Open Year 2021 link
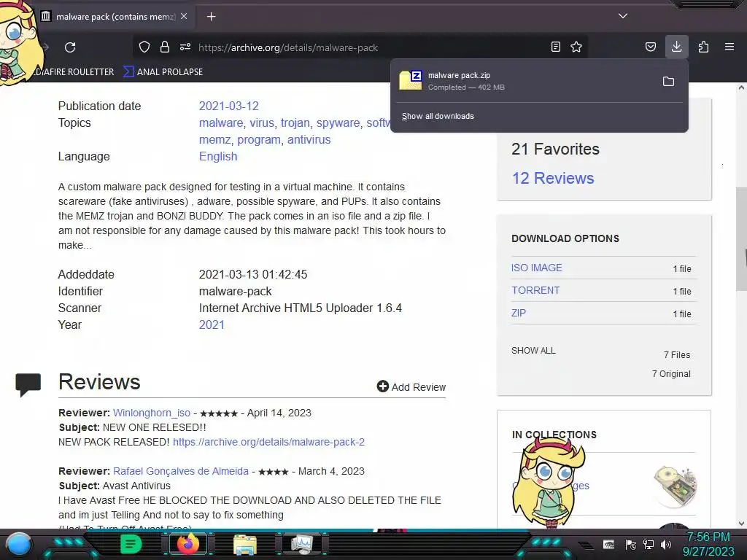The image size is (747, 560). [x=212, y=324]
